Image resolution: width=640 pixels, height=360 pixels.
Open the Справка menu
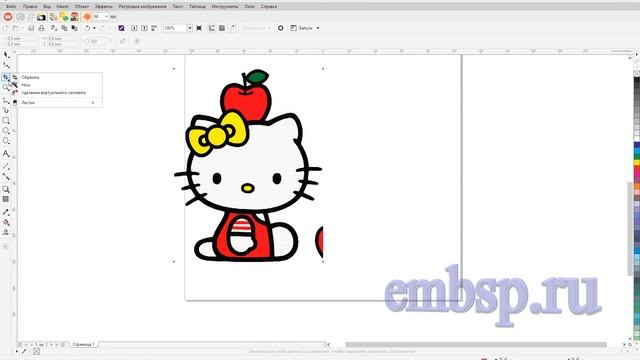(x=269, y=7)
